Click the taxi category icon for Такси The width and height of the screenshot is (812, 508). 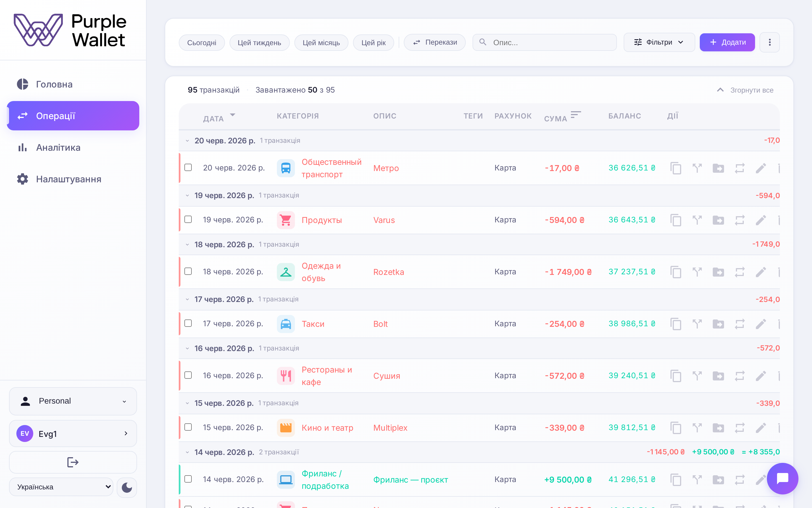point(286,324)
